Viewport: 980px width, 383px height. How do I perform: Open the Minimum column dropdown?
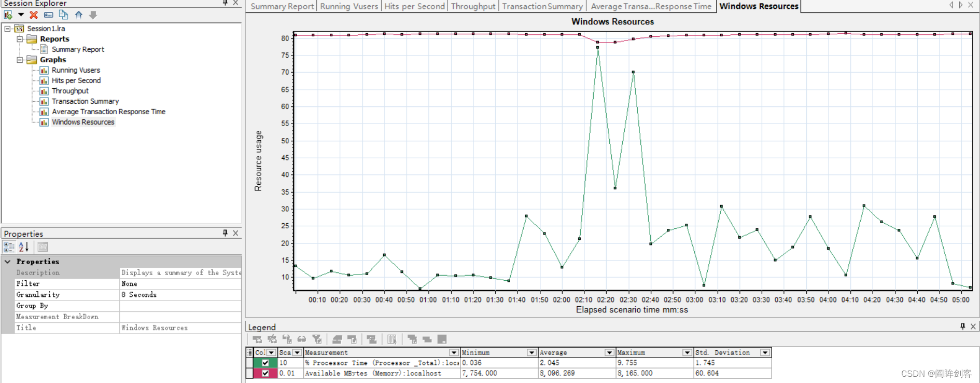[531, 352]
